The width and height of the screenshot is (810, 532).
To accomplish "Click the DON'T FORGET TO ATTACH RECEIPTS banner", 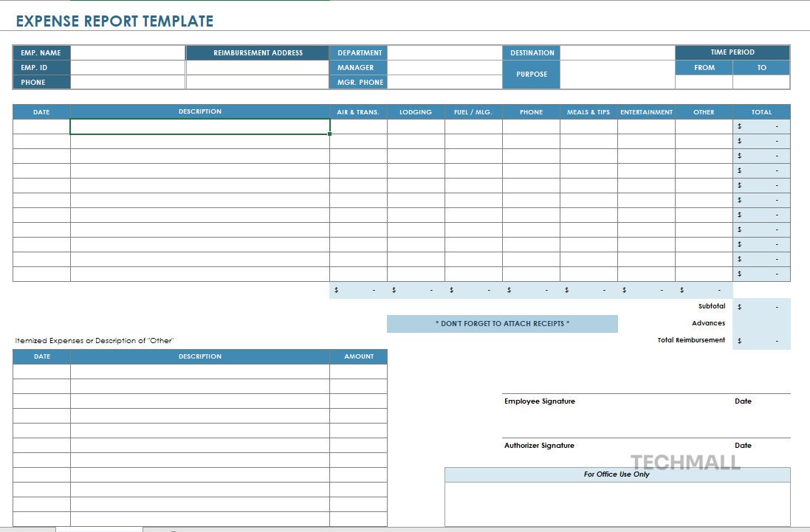I will pos(503,323).
